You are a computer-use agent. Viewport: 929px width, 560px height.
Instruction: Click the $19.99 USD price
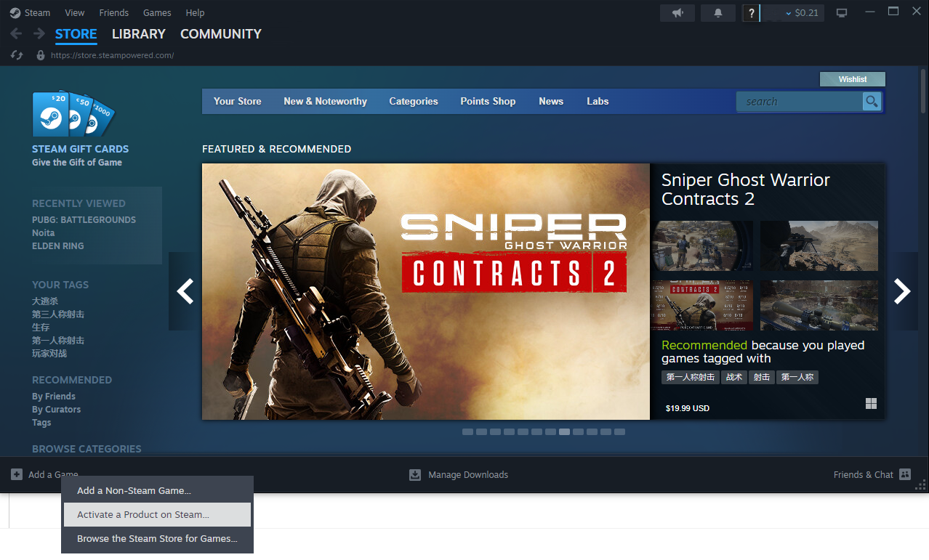click(x=688, y=408)
